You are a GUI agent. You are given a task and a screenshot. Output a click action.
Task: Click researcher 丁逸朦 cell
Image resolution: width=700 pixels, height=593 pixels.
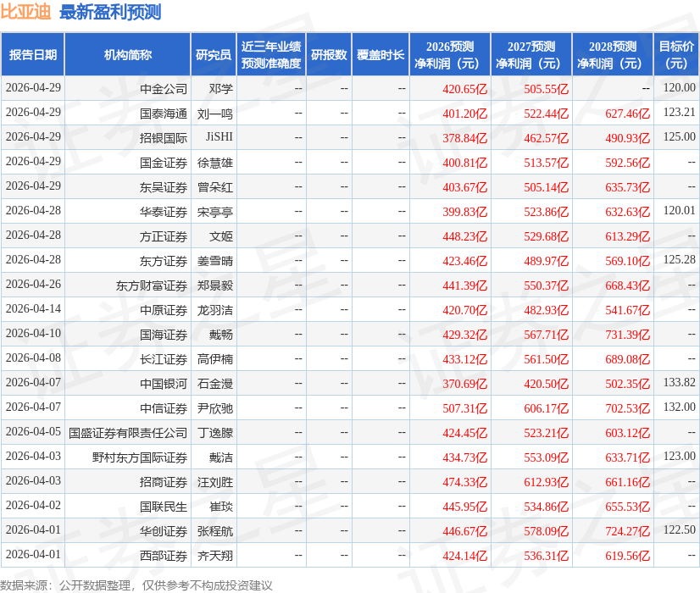tap(214, 432)
